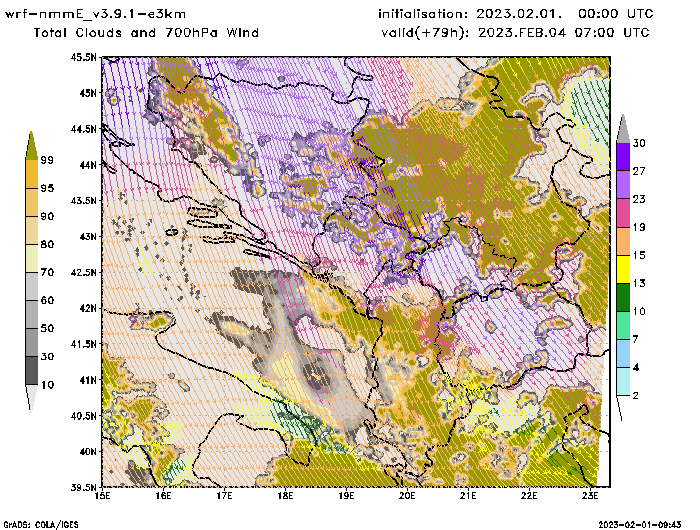Click the dark gray 10–30 cloud swatch
This screenshot has width=700, height=530.
[32, 370]
